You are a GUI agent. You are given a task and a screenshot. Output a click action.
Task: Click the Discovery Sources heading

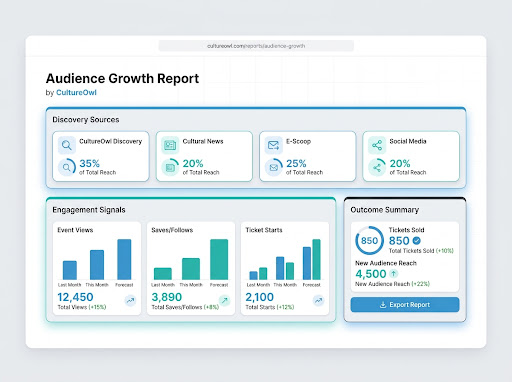86,120
